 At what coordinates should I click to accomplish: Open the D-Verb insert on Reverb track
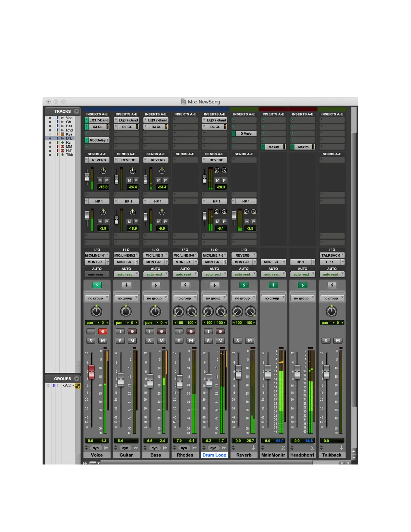coord(246,134)
